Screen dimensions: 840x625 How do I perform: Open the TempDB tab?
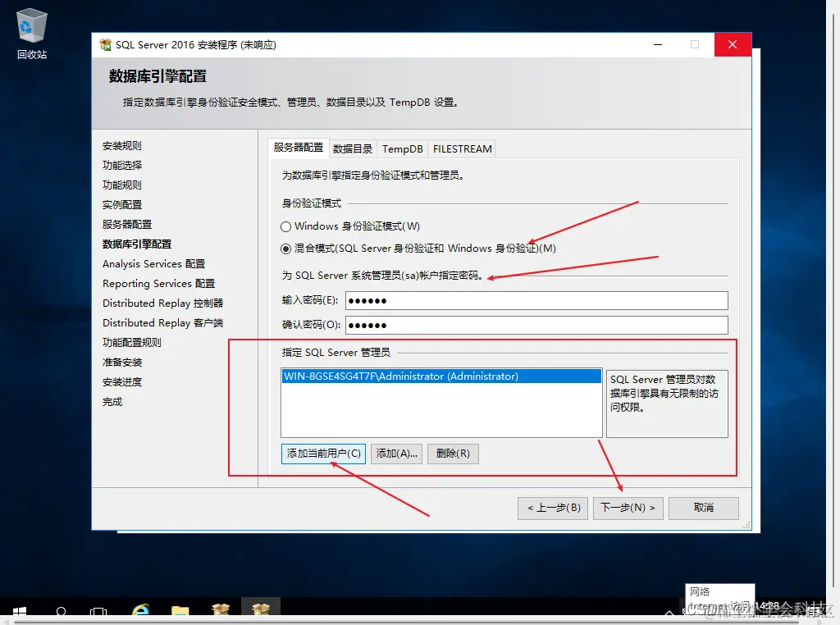(x=402, y=149)
